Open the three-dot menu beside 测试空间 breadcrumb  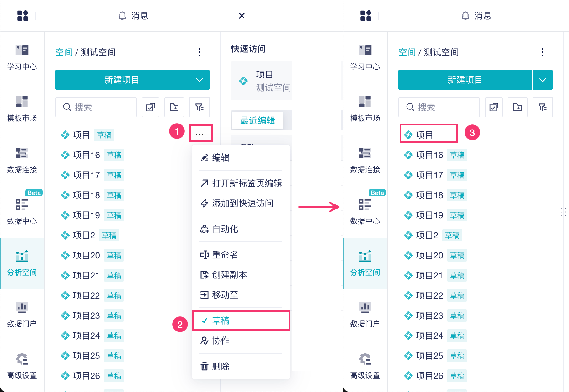[x=199, y=52]
